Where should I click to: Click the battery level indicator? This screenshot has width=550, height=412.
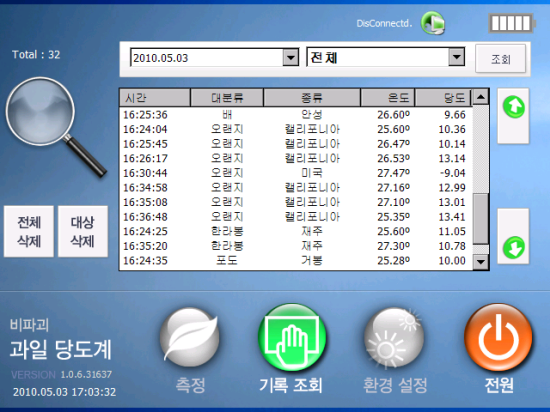pyautogui.click(x=512, y=23)
